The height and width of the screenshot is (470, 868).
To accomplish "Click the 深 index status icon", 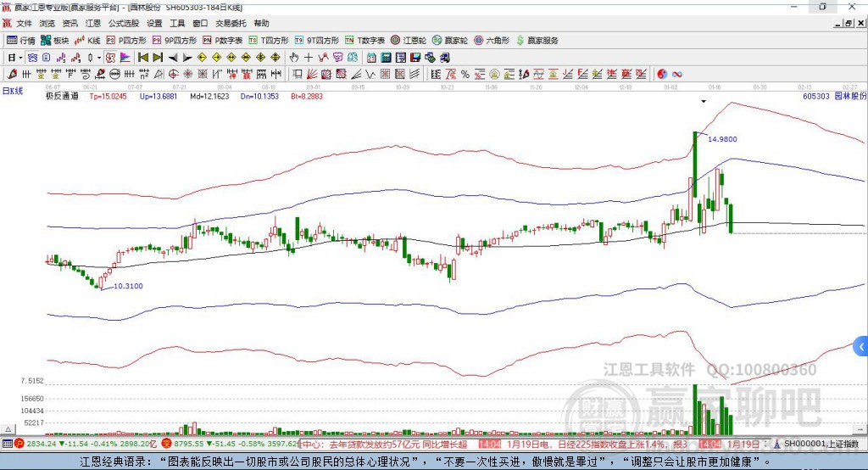I will click(x=167, y=444).
